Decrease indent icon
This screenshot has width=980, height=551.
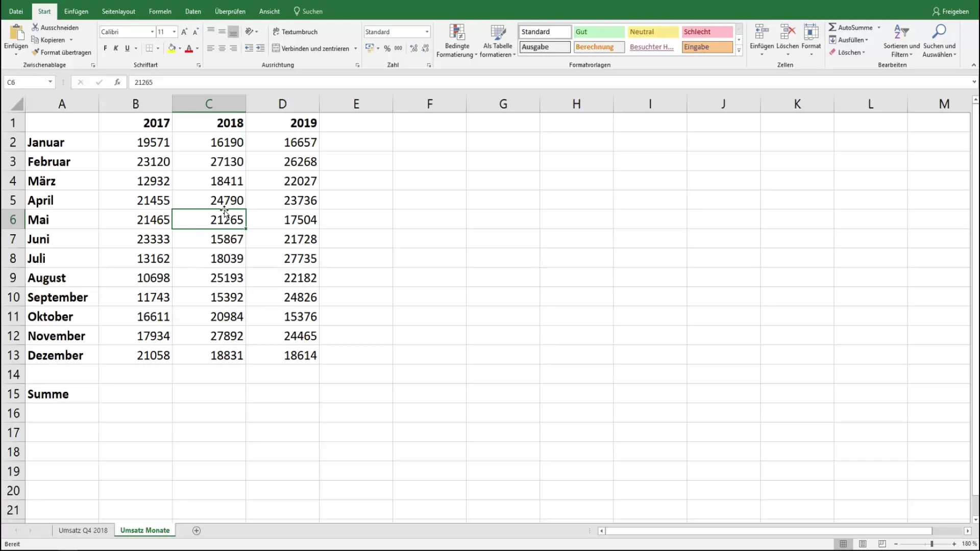249,48
